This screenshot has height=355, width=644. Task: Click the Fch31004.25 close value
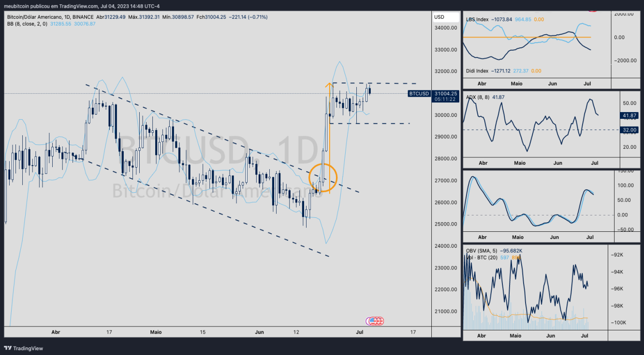211,17
